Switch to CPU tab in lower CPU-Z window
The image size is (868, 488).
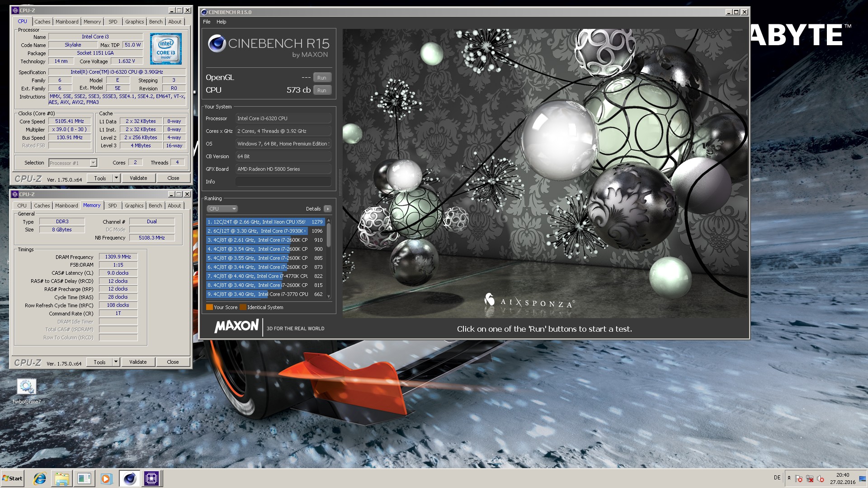coord(22,206)
